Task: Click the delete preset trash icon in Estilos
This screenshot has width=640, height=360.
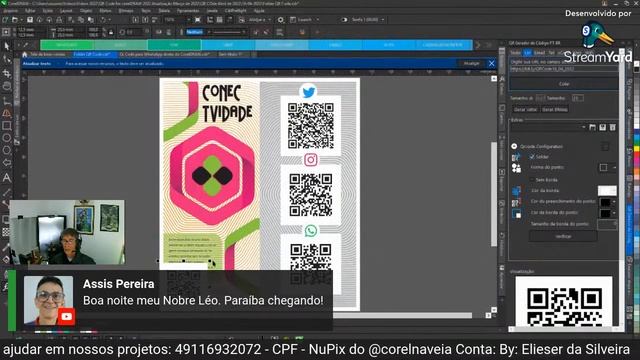Action: (613, 128)
